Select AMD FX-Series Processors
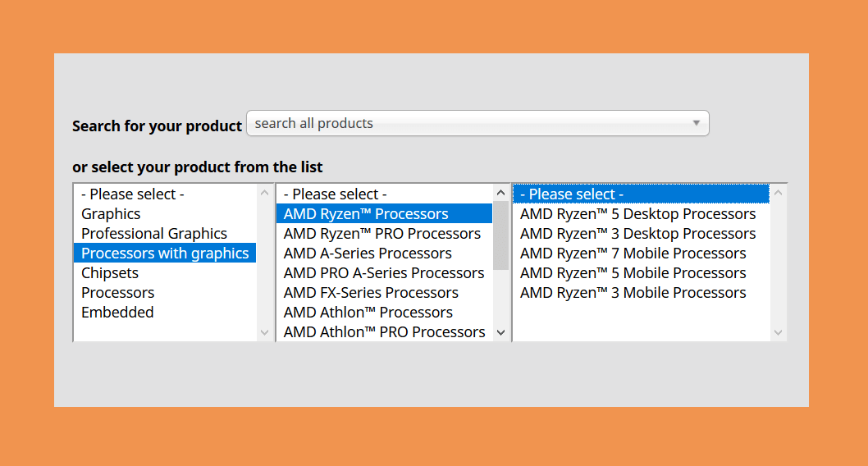Screen dimensions: 868x466 (384, 293)
